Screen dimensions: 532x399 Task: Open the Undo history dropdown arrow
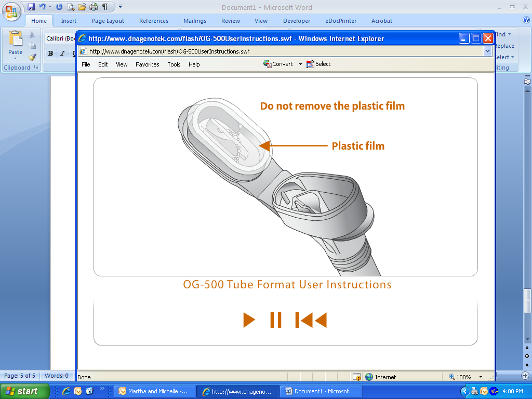click(x=50, y=6)
